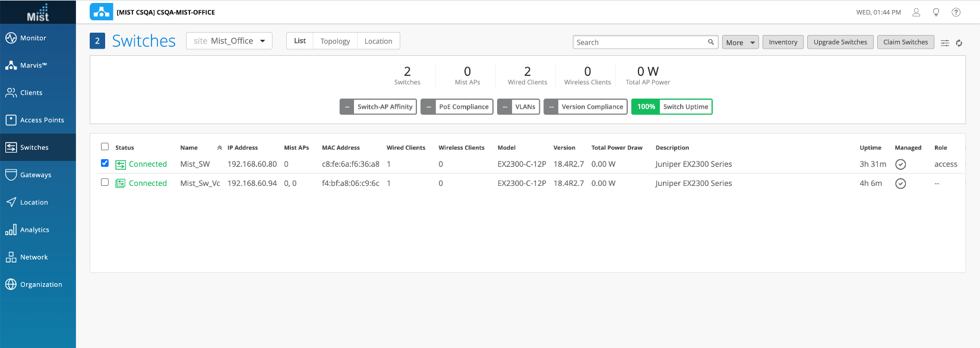Click the Mist APs count summary
Screen dimensions: 980x348
click(467, 75)
